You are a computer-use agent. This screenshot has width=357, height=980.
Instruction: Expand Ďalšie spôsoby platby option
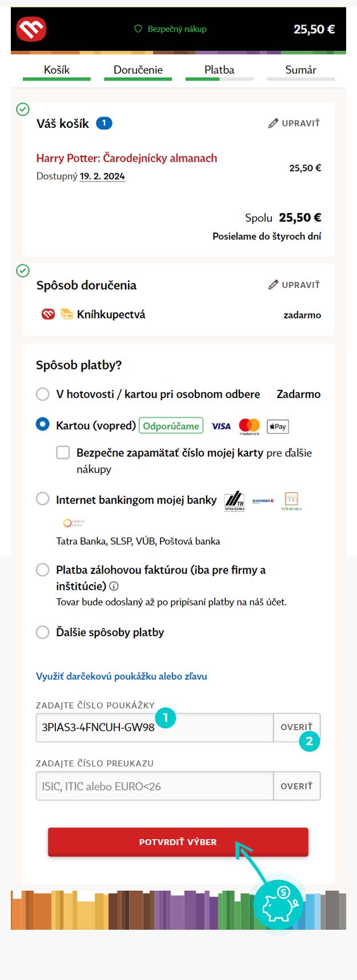pos(43,632)
